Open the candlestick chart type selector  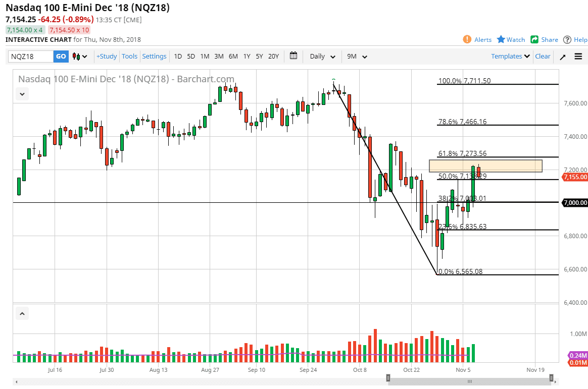80,57
